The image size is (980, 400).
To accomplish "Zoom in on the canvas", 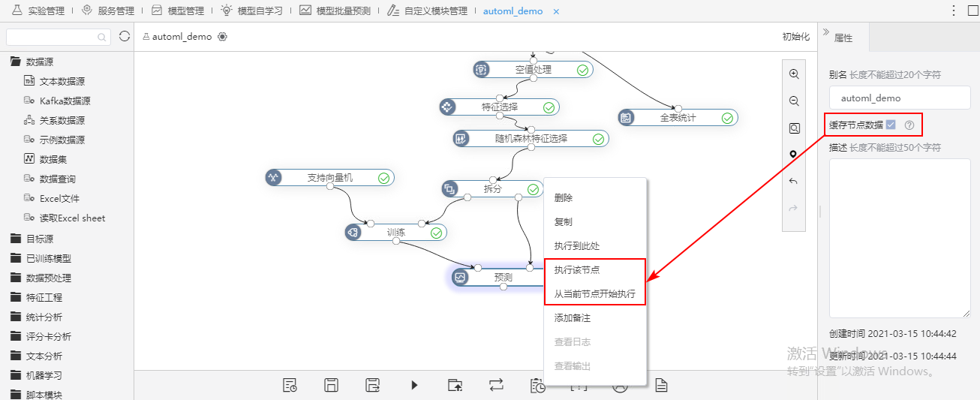I will 794,74.
